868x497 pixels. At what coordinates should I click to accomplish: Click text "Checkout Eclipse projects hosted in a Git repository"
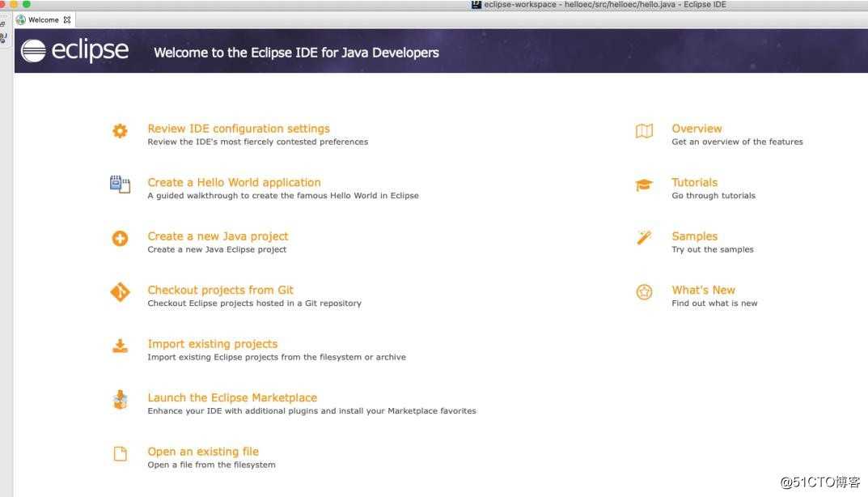point(254,303)
